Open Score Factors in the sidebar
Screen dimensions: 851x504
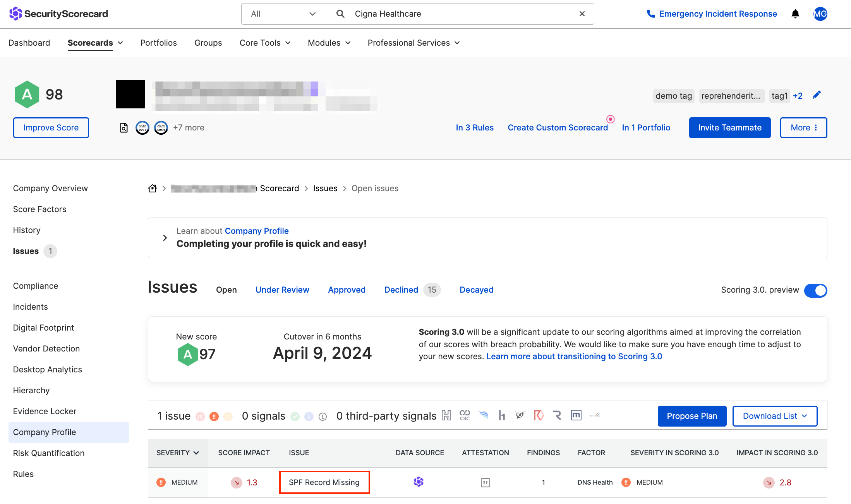pyautogui.click(x=39, y=209)
